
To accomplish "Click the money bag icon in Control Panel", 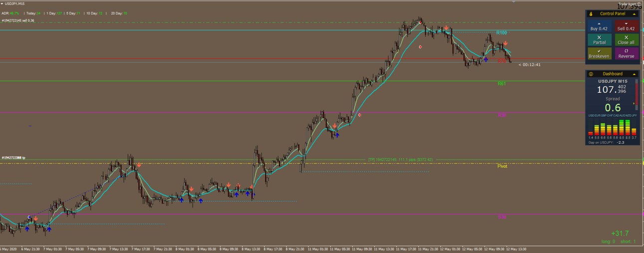I will pyautogui.click(x=591, y=14).
